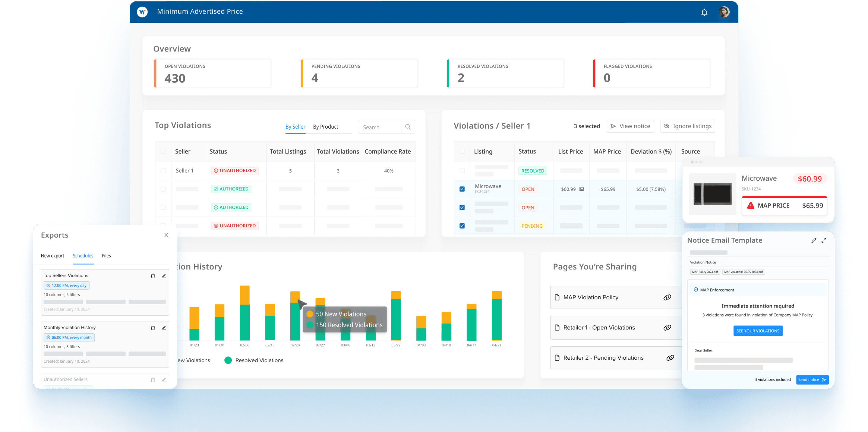868x432 pixels.
Task: Uncheck the Microwave listing checkbox
Action: (x=462, y=189)
